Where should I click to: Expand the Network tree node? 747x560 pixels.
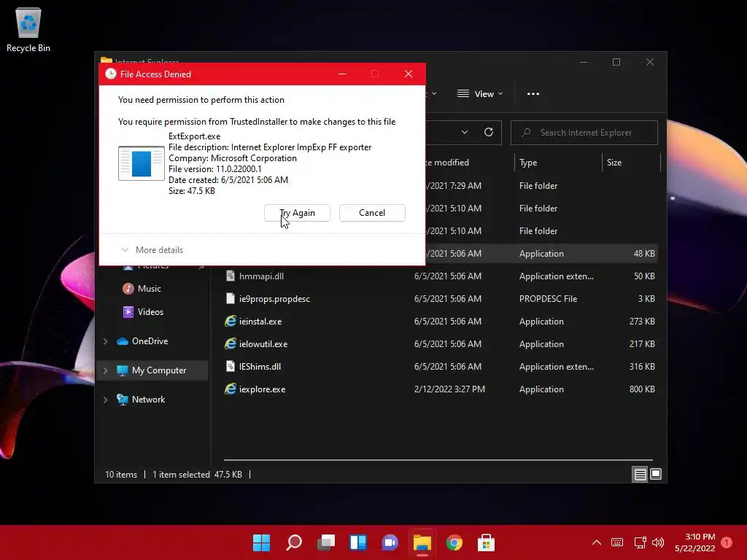tap(105, 400)
